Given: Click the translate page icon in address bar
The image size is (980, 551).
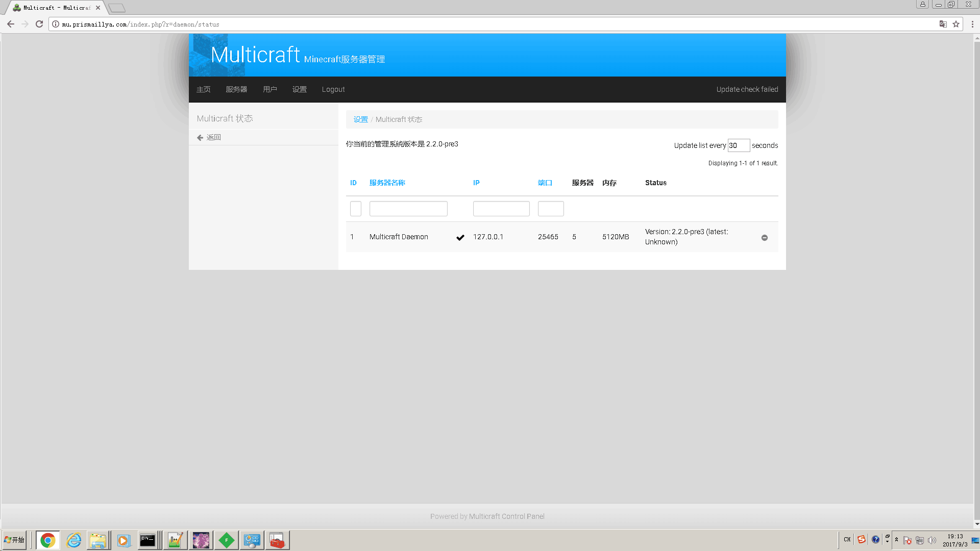Looking at the screenshot, I should coord(943,24).
